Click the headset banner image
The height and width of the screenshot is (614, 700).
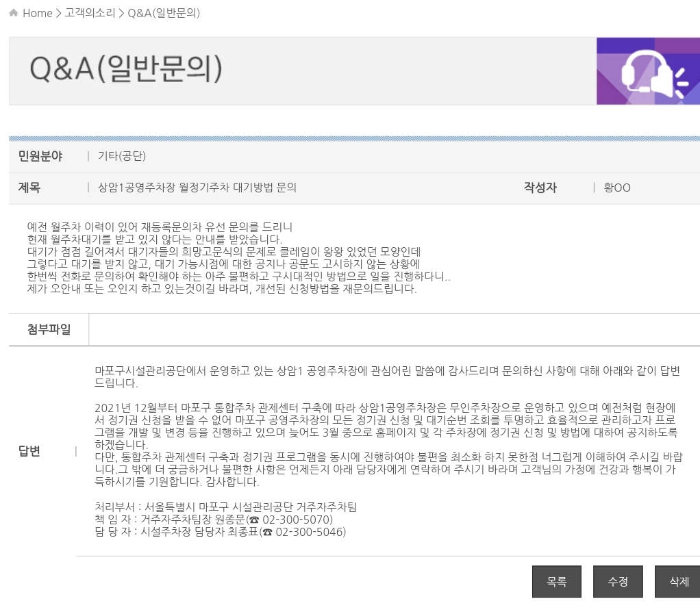click(647, 71)
